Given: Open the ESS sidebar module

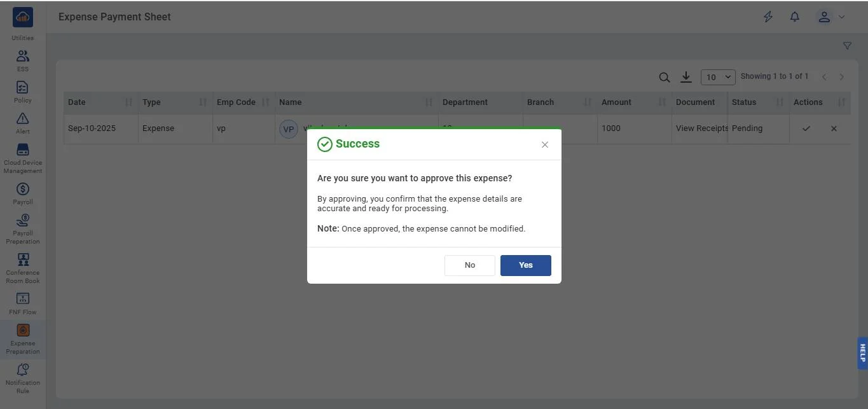Looking at the screenshot, I should pyautogui.click(x=22, y=60).
